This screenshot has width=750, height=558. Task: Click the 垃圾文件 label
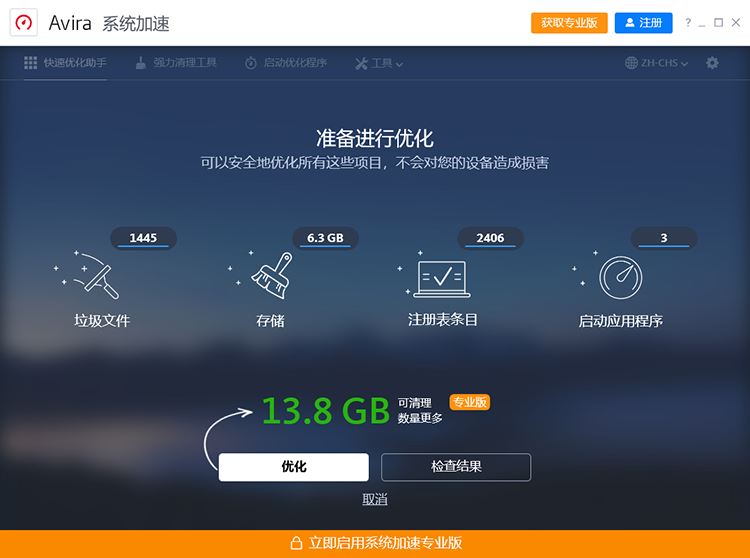(102, 320)
